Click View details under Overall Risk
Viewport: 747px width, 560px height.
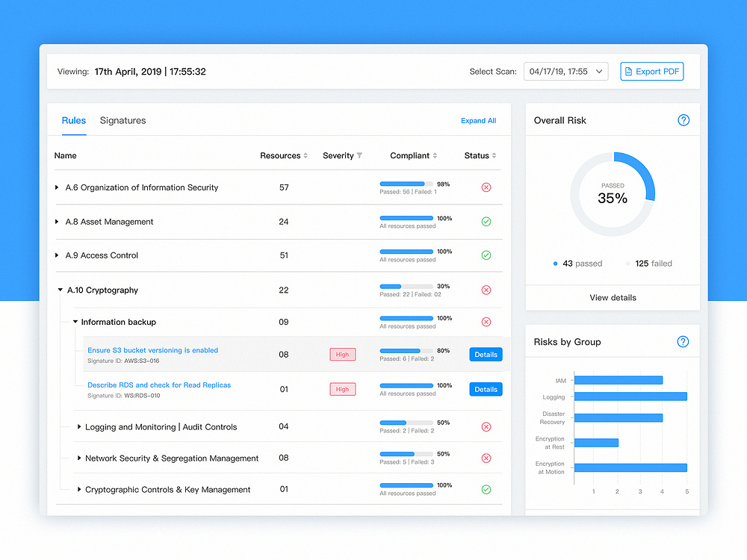pos(612,297)
